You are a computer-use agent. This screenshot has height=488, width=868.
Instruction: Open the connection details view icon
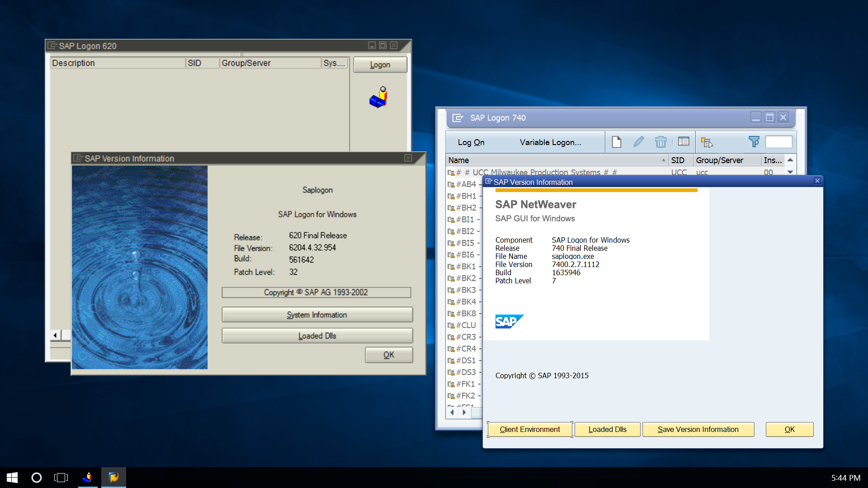click(683, 142)
